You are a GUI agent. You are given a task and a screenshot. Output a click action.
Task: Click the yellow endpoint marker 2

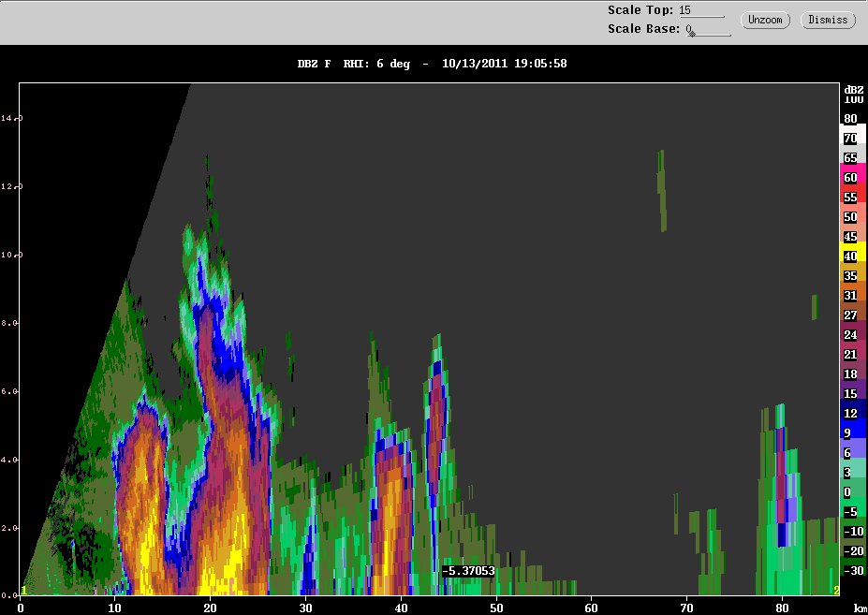tap(836, 591)
